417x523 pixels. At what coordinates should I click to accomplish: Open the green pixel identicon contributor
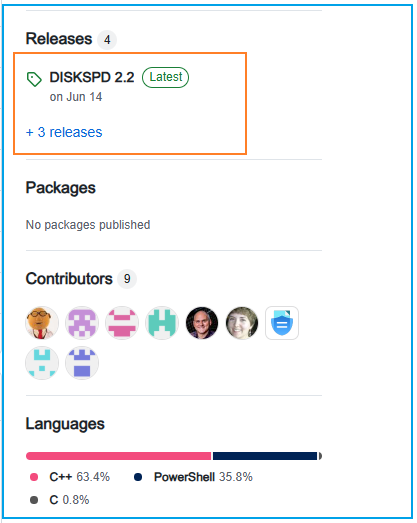pos(162,323)
